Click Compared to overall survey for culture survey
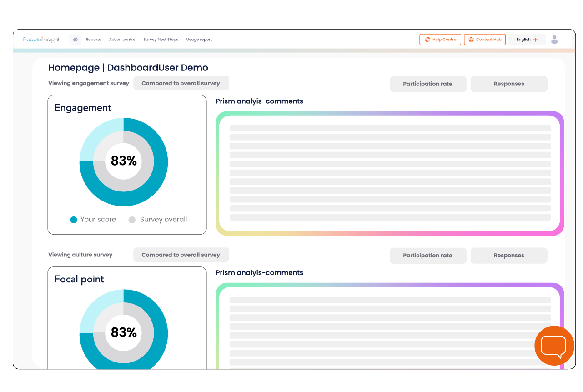Image resolution: width=583 pixels, height=392 pixels. click(181, 255)
